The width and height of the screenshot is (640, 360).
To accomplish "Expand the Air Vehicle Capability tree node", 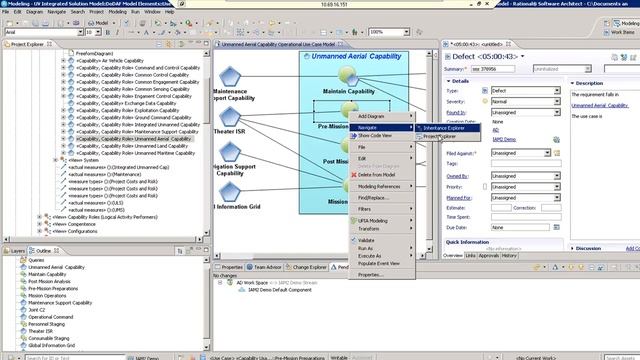I will (63, 60).
